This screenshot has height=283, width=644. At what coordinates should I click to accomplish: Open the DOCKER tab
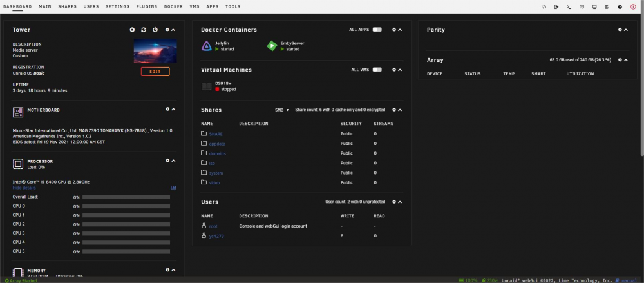pos(173,6)
